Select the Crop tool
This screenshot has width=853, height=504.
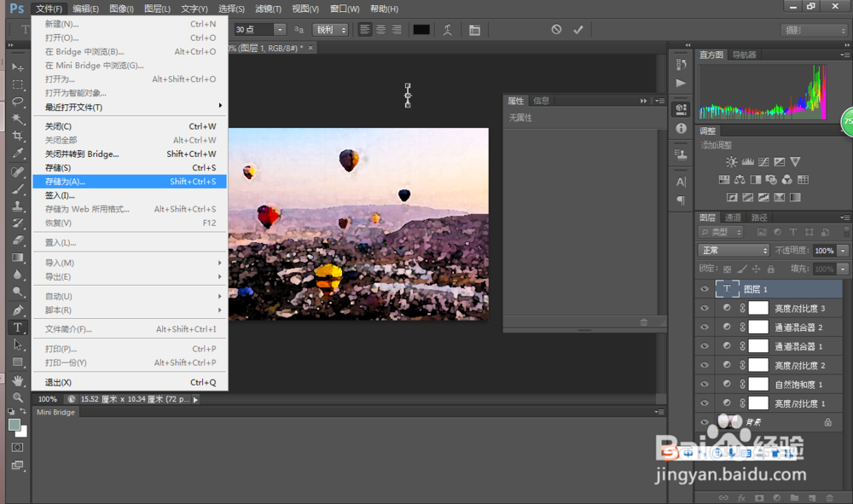(x=17, y=136)
